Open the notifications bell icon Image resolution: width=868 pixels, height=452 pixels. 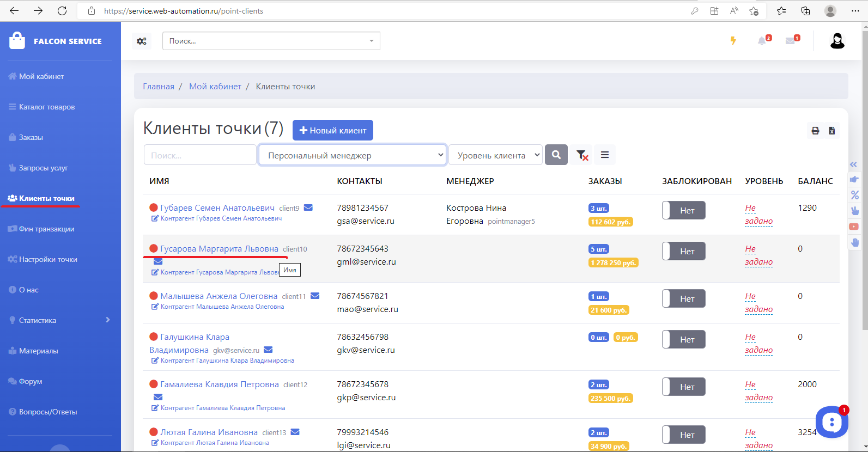point(762,41)
